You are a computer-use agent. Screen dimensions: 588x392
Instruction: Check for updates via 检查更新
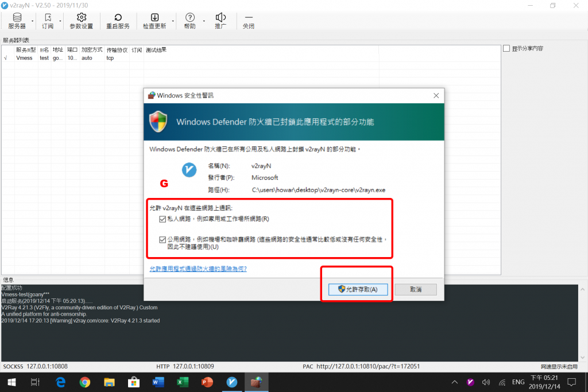pyautogui.click(x=154, y=21)
